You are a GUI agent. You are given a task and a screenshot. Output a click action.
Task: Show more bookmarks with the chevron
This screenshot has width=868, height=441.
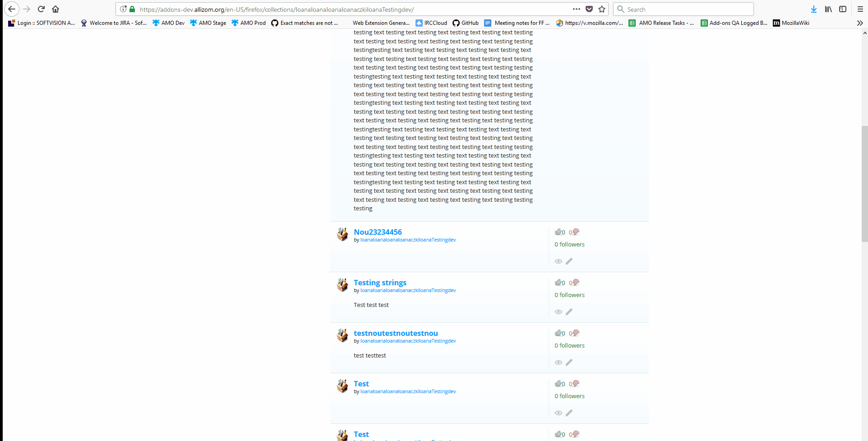point(860,23)
